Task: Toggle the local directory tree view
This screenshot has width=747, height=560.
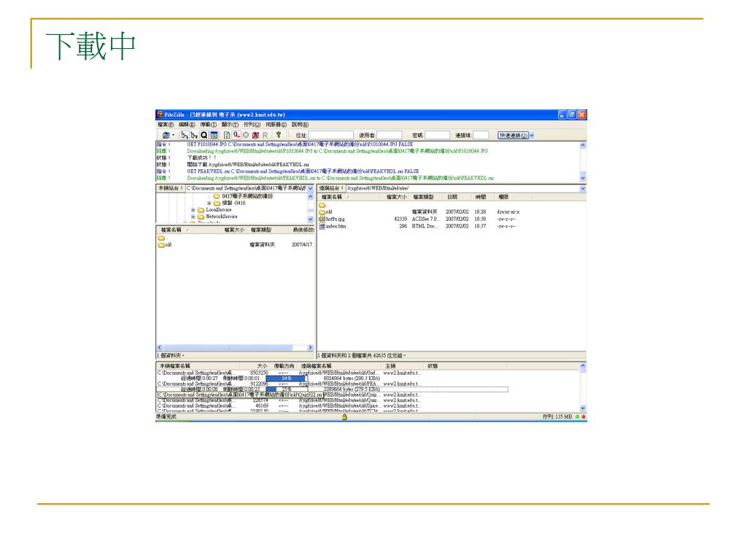Action: coord(185,135)
